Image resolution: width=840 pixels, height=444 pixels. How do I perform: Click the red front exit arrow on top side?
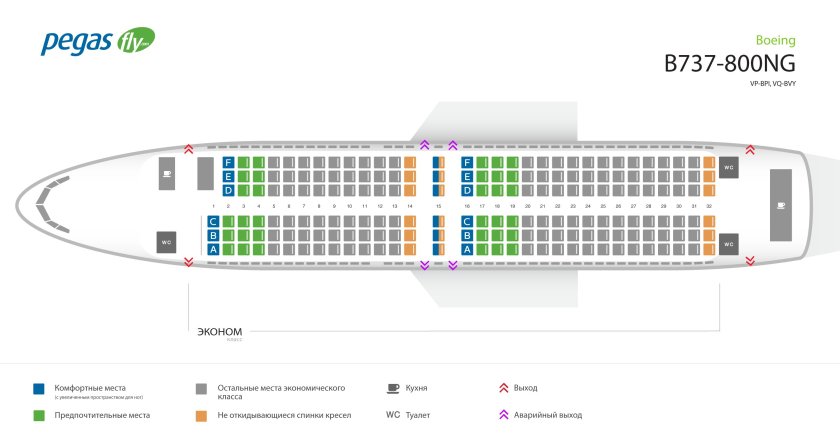pyautogui.click(x=188, y=149)
